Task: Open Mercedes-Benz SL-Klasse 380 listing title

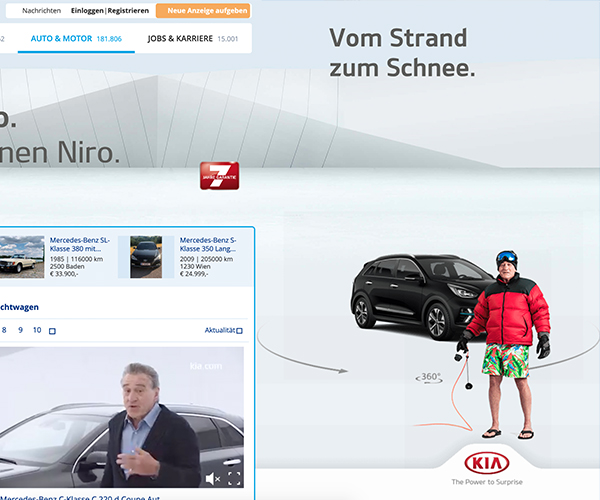Action: [x=80, y=244]
